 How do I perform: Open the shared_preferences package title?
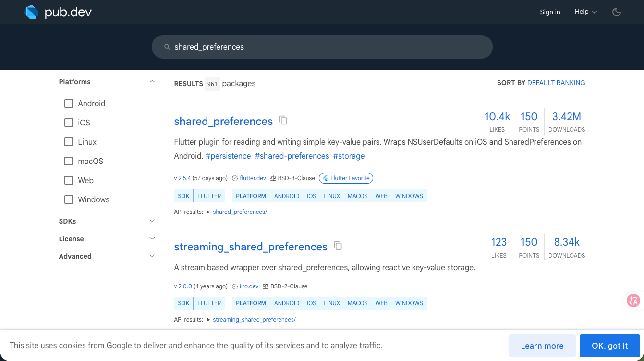223,121
